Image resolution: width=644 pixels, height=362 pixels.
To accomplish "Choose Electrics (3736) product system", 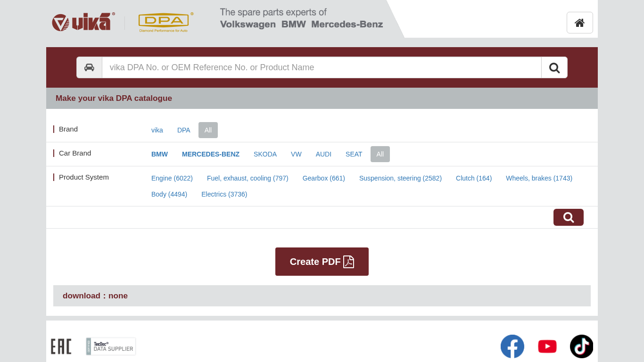I will coord(224,194).
